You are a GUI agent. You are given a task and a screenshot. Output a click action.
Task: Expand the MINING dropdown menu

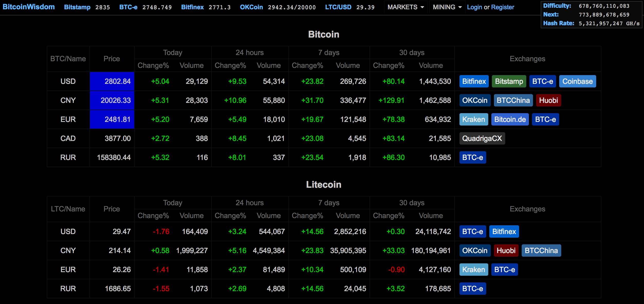[447, 7]
